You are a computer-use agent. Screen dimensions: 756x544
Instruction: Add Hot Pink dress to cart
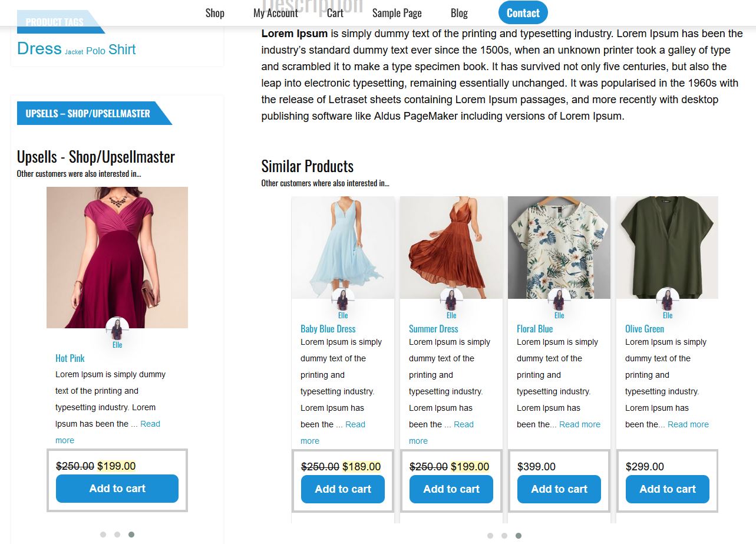point(117,489)
